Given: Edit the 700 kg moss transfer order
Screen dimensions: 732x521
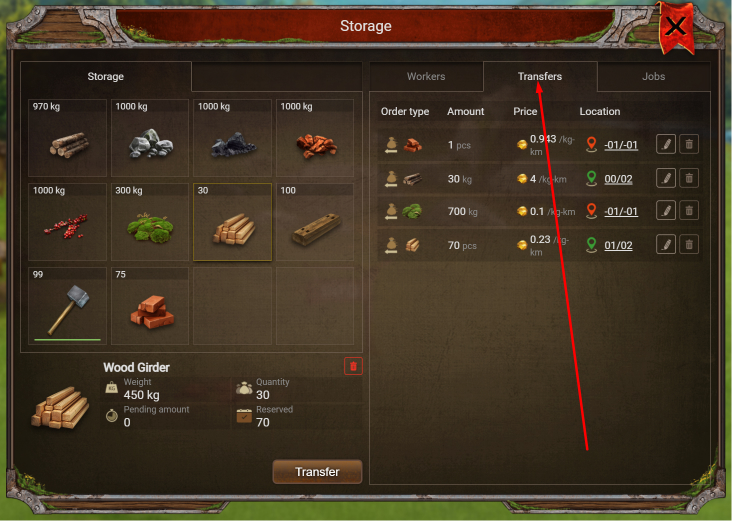Looking at the screenshot, I should tap(666, 211).
